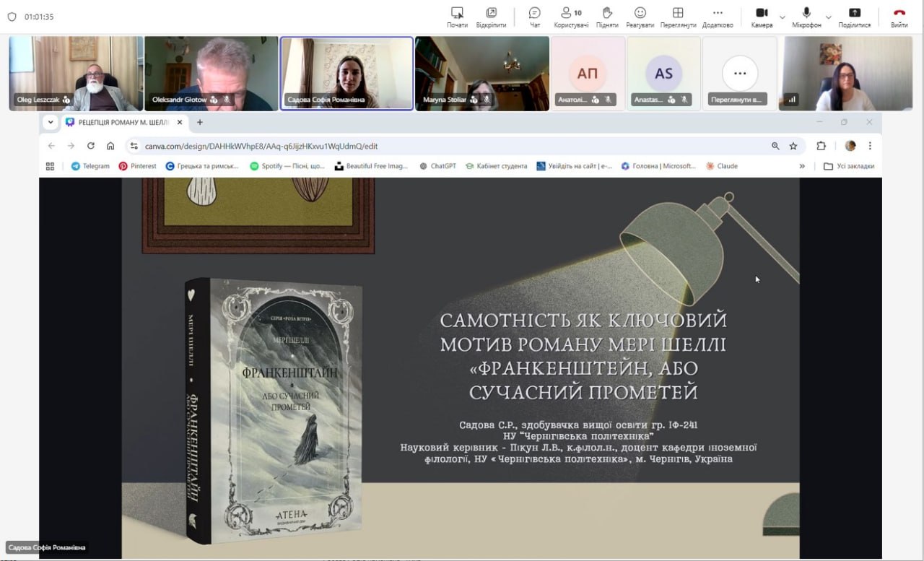
Task: Open the Додатково more actions menu
Action: (x=718, y=17)
